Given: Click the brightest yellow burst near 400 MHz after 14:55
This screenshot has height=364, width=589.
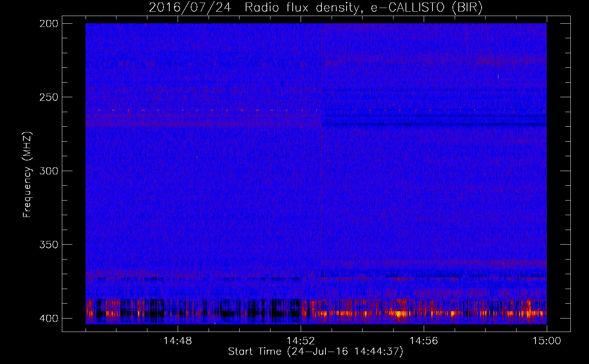Looking at the screenshot, I should 399,313.
